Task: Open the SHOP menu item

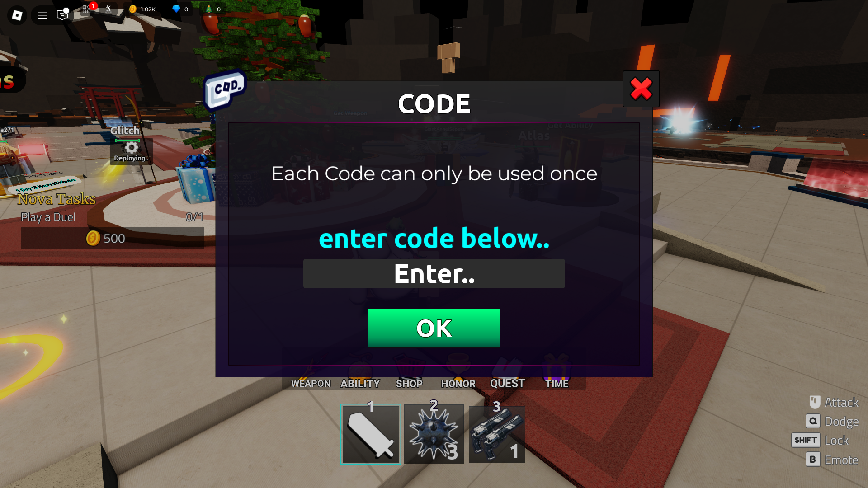Action: 410,383
